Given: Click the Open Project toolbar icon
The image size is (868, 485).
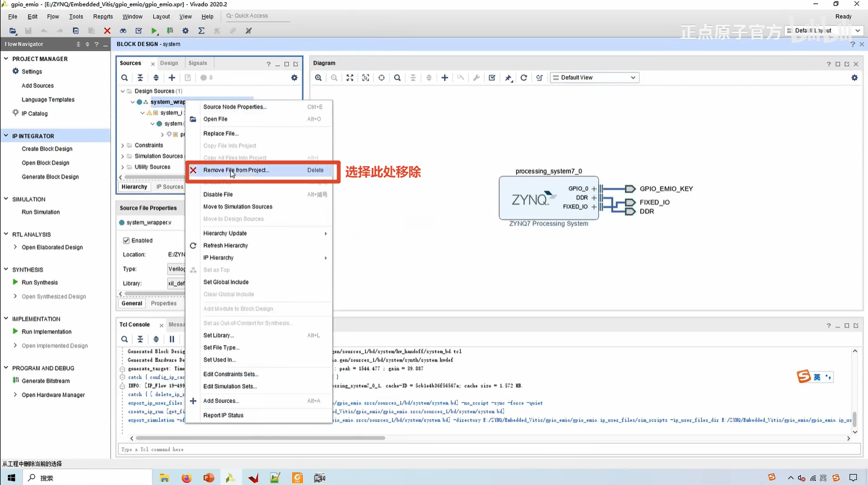Looking at the screenshot, I should (13, 31).
